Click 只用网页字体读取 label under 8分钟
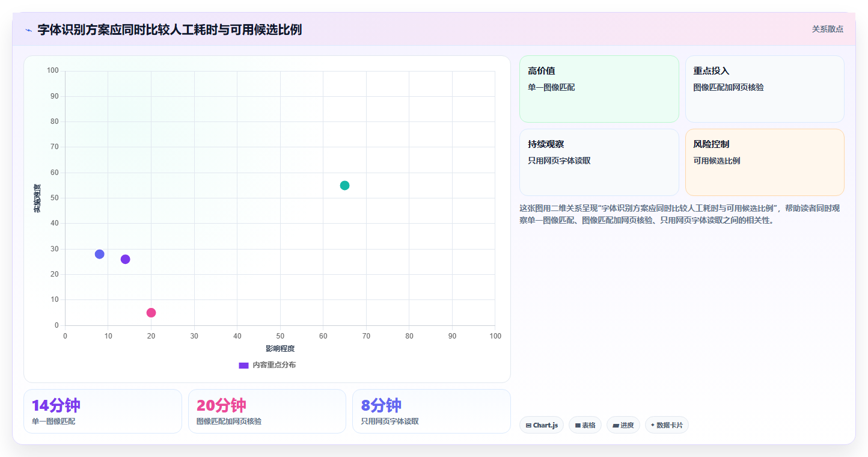The width and height of the screenshot is (868, 457). coord(390,422)
